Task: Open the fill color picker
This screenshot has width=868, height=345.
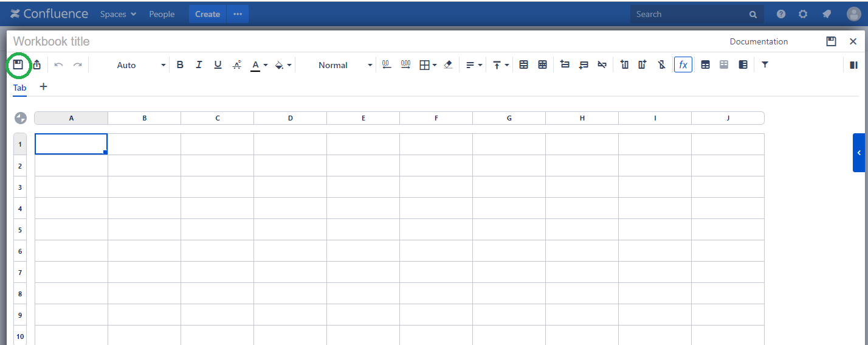Action: click(283, 64)
